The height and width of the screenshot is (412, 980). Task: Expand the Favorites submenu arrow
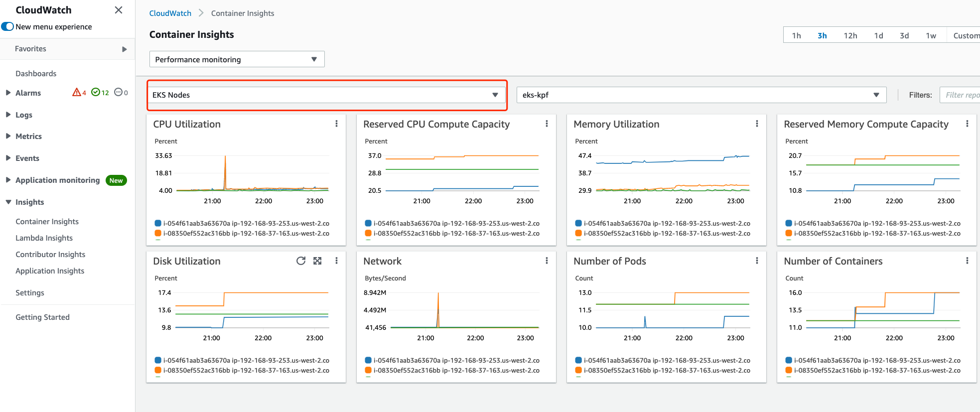click(125, 49)
